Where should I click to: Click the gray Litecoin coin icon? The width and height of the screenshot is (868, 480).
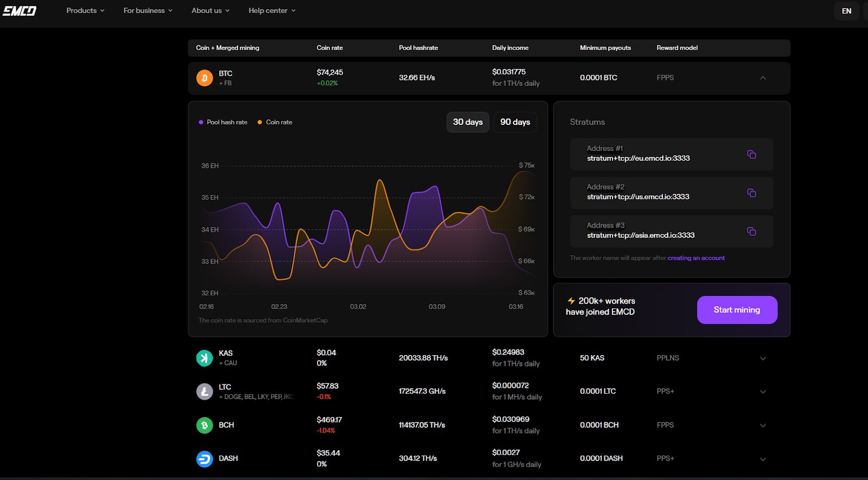tap(205, 391)
